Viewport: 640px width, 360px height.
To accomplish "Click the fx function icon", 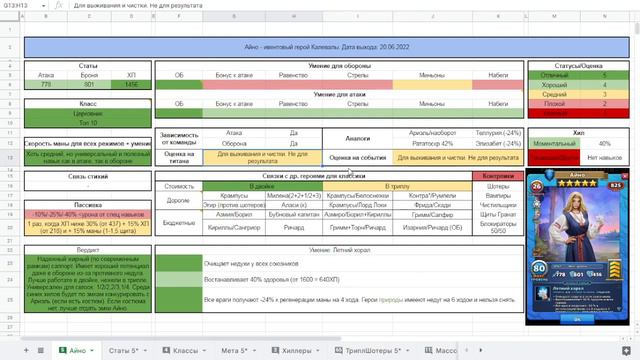I will [x=59, y=5].
